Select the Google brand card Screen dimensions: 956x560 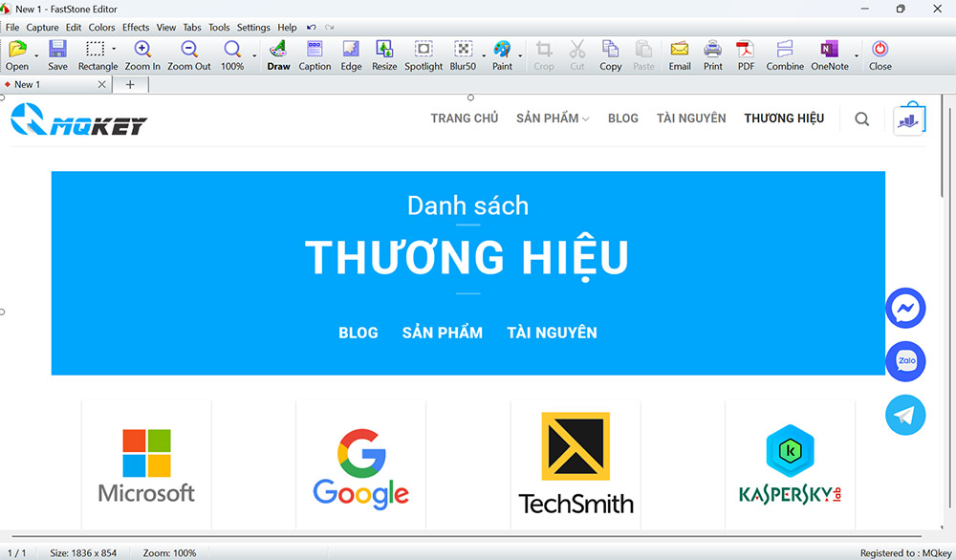pos(361,465)
